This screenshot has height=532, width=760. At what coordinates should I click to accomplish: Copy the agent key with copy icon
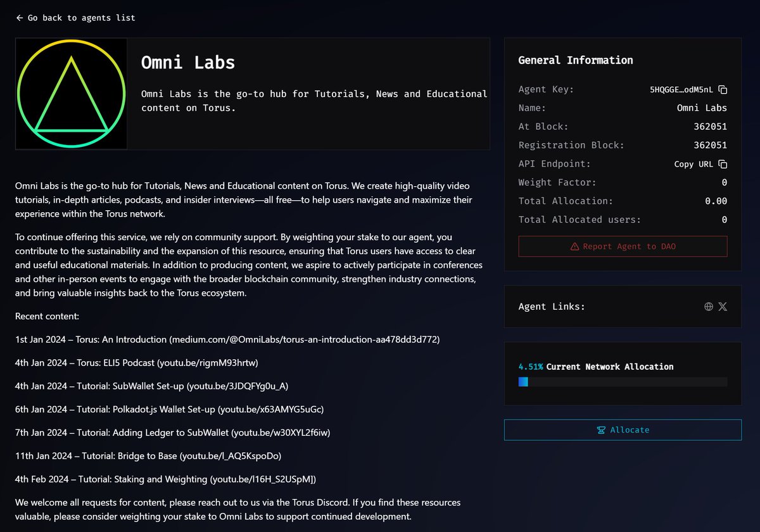[x=723, y=89]
